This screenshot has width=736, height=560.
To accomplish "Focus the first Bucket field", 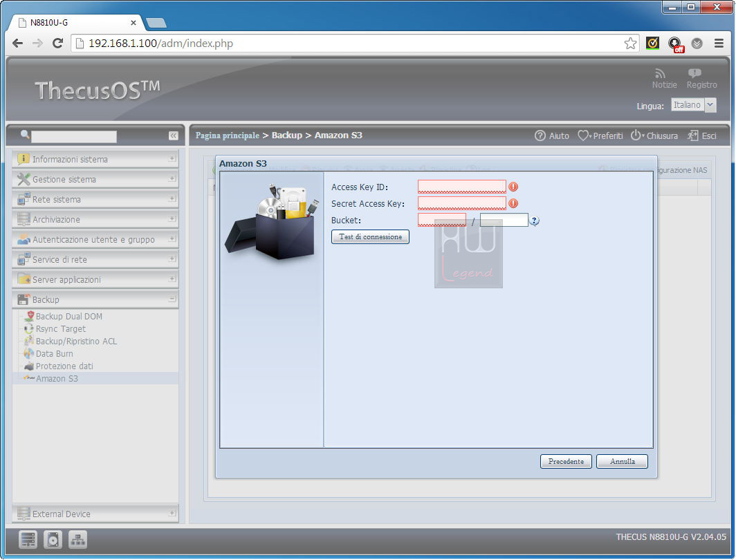I will [x=442, y=220].
